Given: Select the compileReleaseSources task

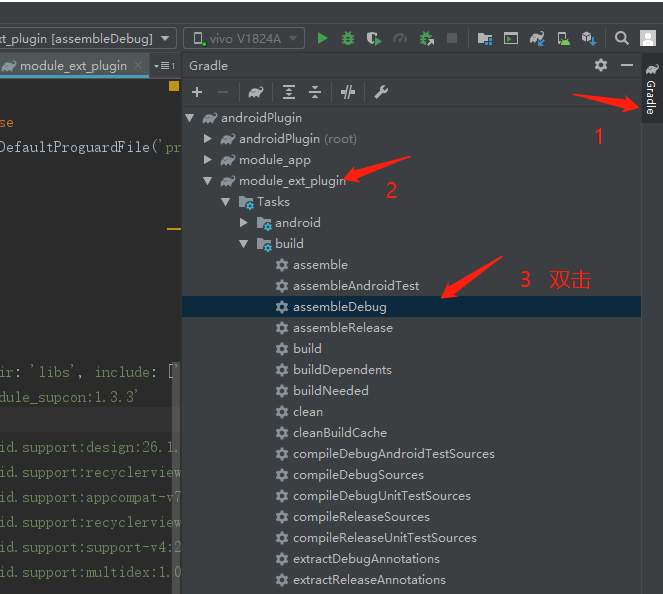Looking at the screenshot, I should click(x=361, y=517).
